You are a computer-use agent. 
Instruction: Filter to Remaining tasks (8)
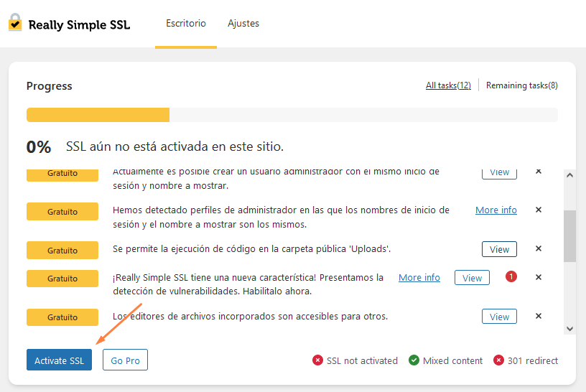click(x=521, y=85)
